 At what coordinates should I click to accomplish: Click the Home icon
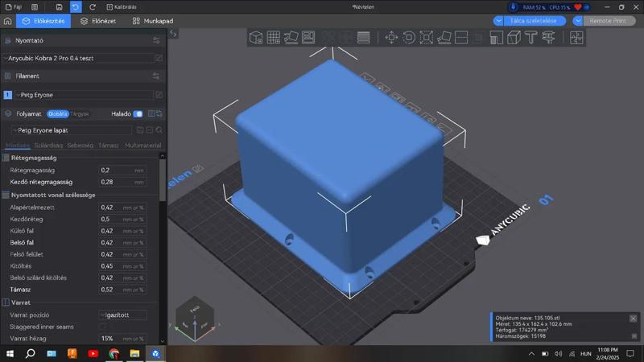[7, 21]
